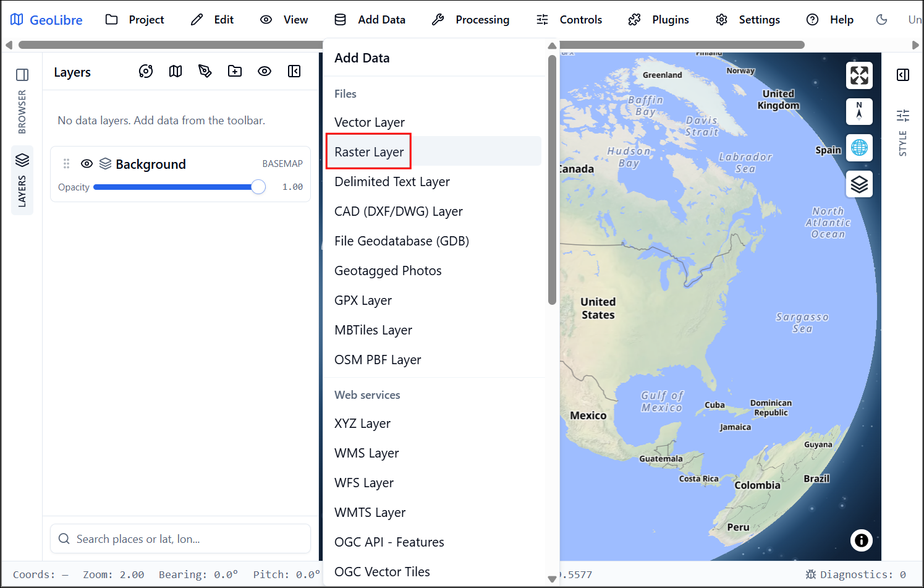Open the Style side tab

click(x=903, y=143)
